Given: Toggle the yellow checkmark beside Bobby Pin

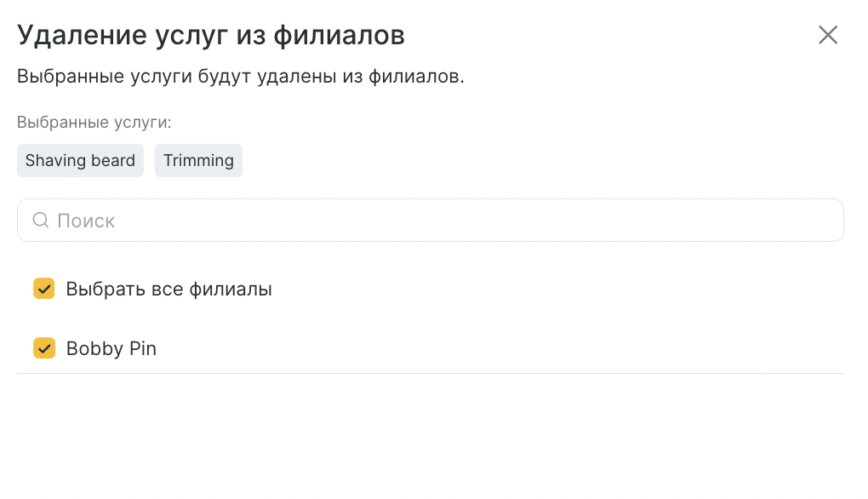Looking at the screenshot, I should click(x=43, y=348).
